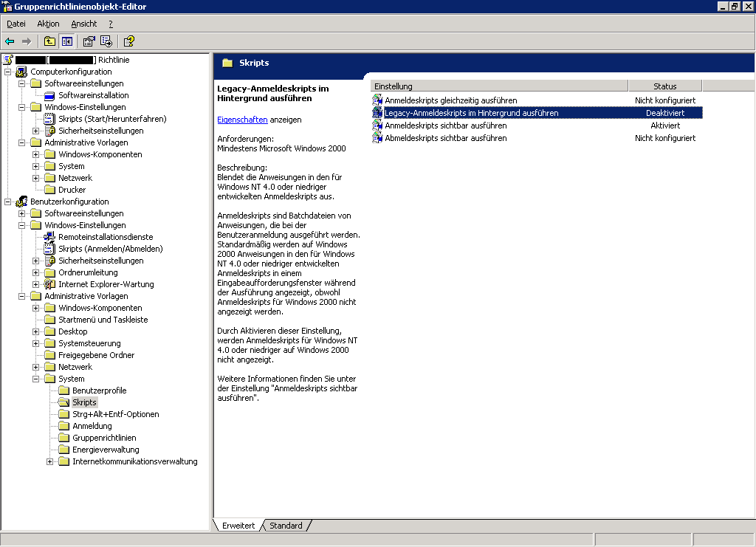
Task: Select Abmeldeskripts sichtbar ausführen setting
Action: (x=445, y=138)
